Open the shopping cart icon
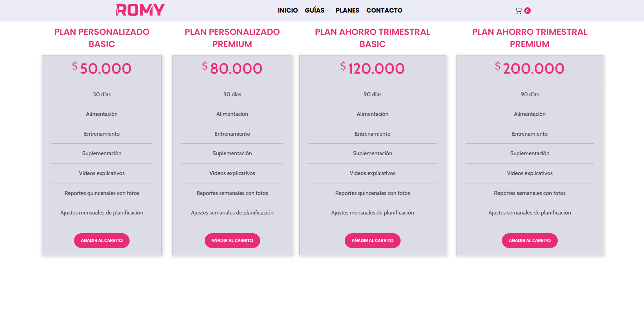 point(518,11)
